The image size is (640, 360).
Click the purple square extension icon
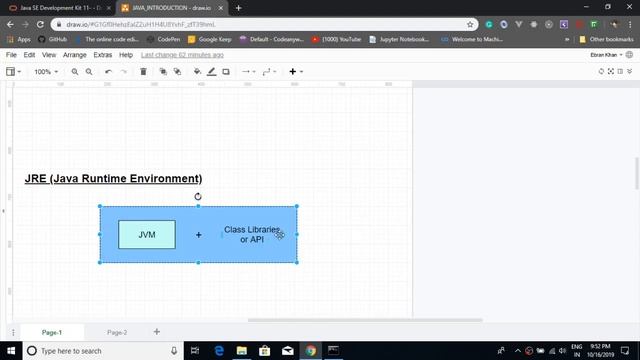click(x=564, y=24)
